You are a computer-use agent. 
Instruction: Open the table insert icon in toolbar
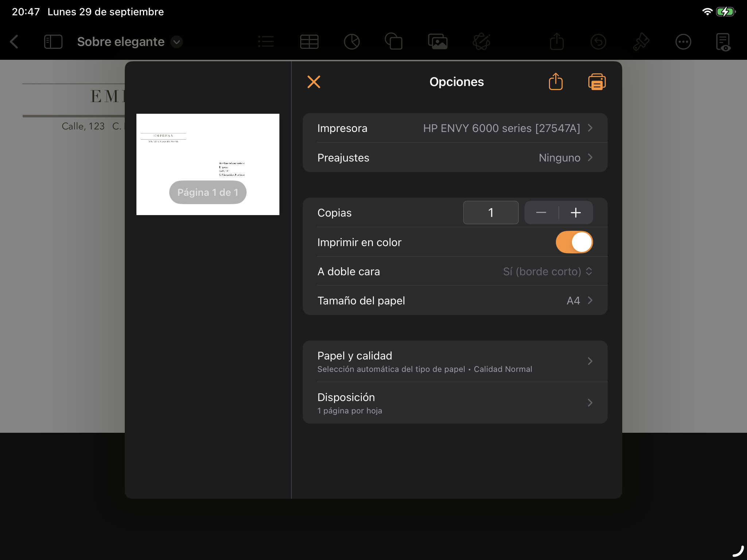click(x=309, y=42)
